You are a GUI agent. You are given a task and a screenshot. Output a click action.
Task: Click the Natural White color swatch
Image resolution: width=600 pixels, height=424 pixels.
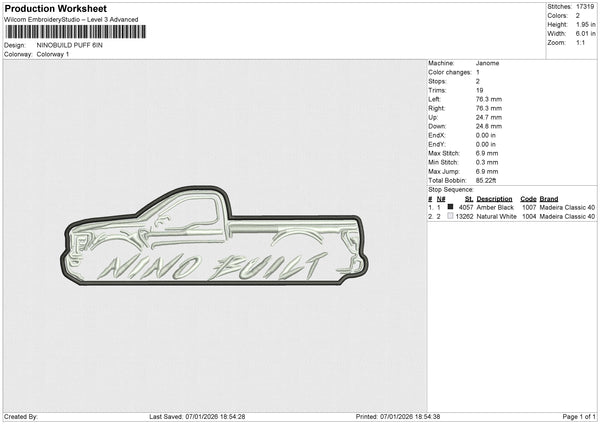click(450, 216)
